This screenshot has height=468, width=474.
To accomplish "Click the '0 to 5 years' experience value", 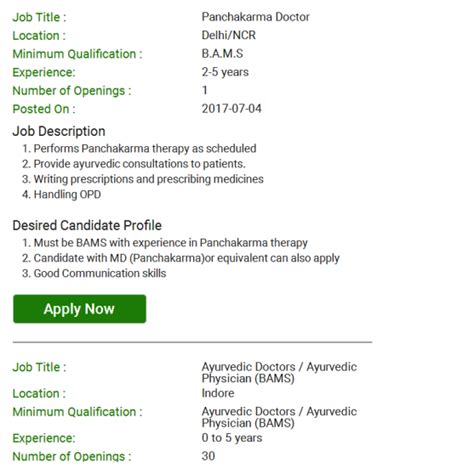I will tap(232, 438).
